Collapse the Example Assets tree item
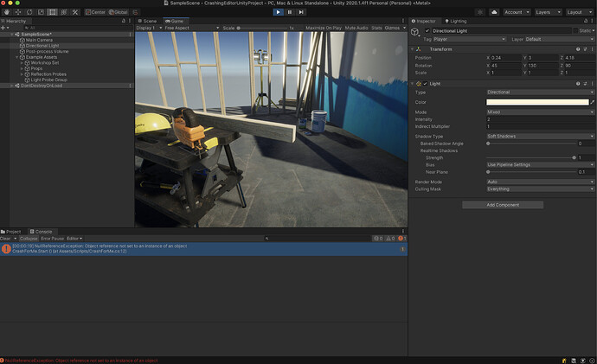Screen dimensions: 597x364 pos(17,57)
